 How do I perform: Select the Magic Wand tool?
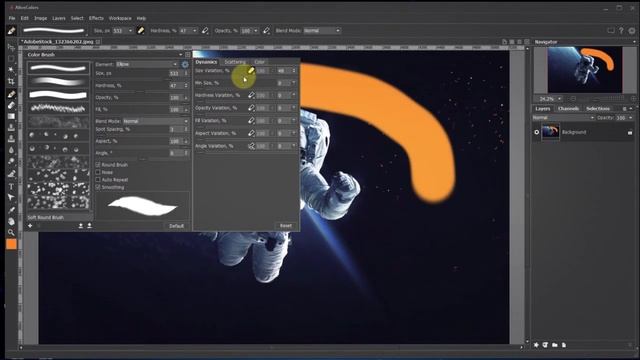[x=11, y=70]
